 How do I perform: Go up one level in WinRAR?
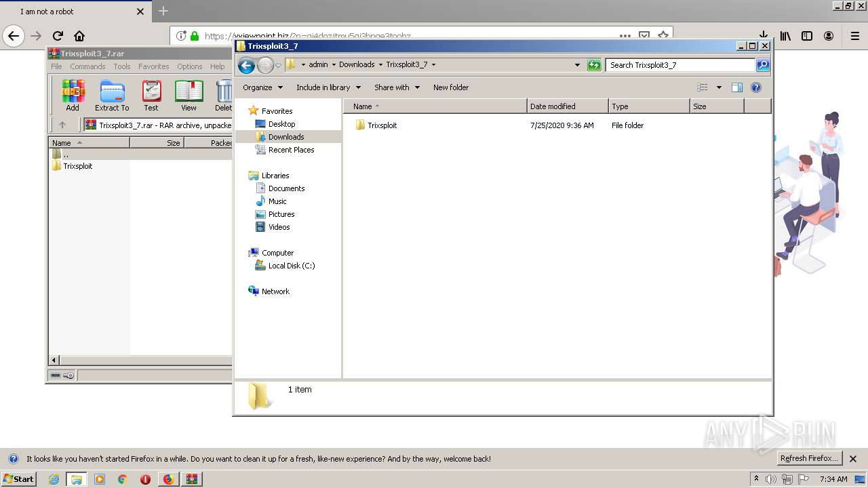coord(62,125)
